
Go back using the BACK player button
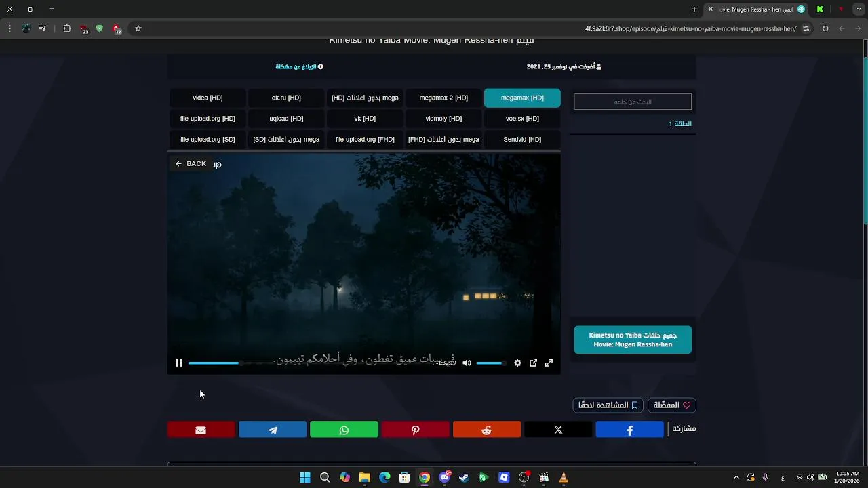[x=191, y=164]
